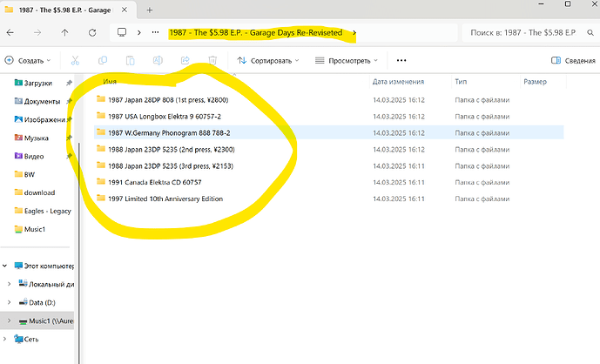Screen dimensions: 600x364
Task: Sort by Дата изменения column header
Action: coord(398,82)
